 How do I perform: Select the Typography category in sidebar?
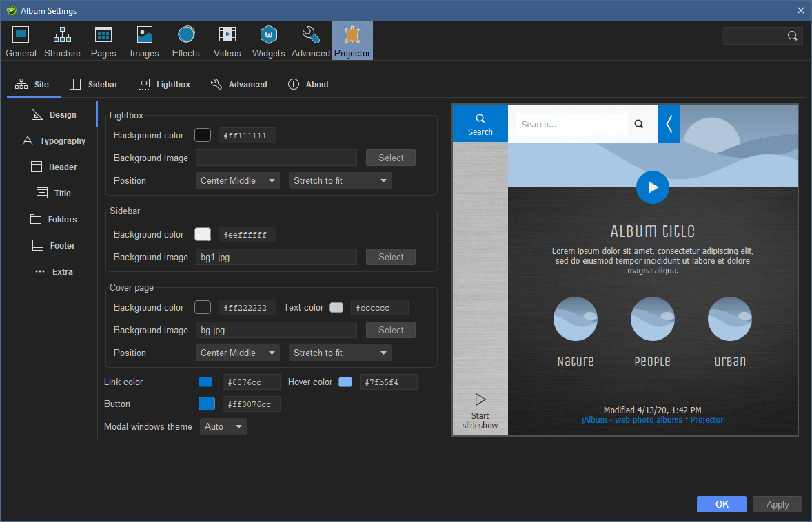pyautogui.click(x=61, y=140)
